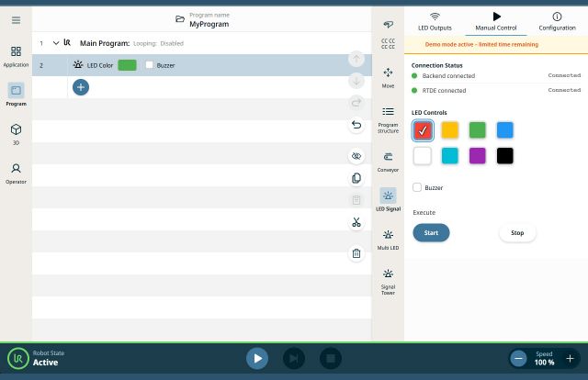This screenshot has width=588, height=380.
Task: Open program folder icon next to MyProgram
Action: pyautogui.click(x=180, y=18)
